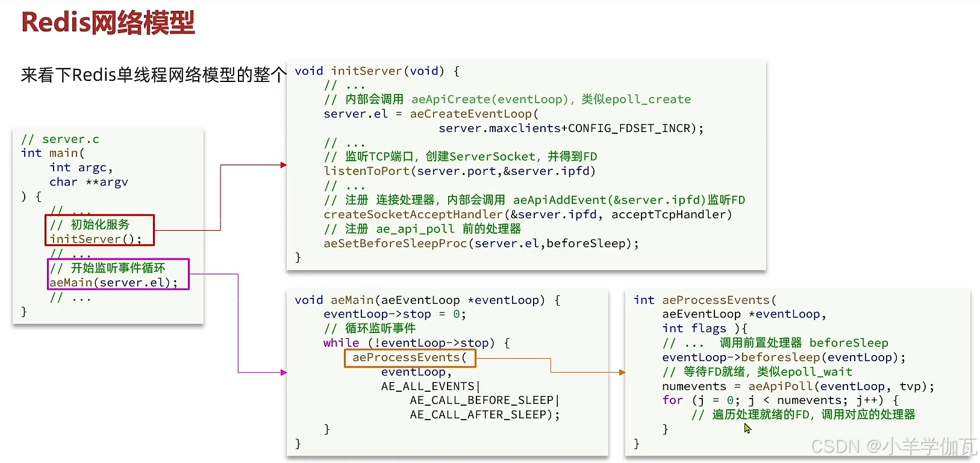Viewport: 980px width, 463px height.
Task: Click the "createSocketAcceptHandler" line
Action: (x=528, y=215)
